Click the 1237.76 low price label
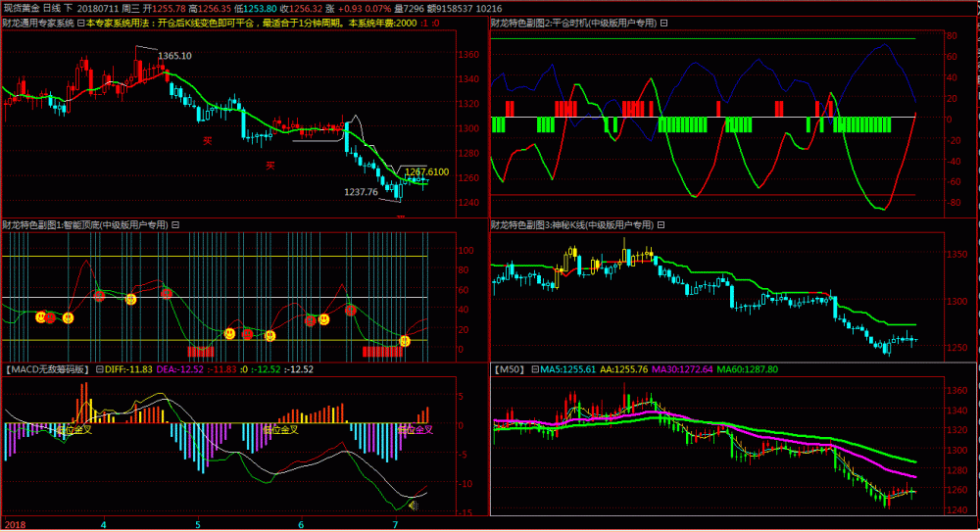 (362, 192)
